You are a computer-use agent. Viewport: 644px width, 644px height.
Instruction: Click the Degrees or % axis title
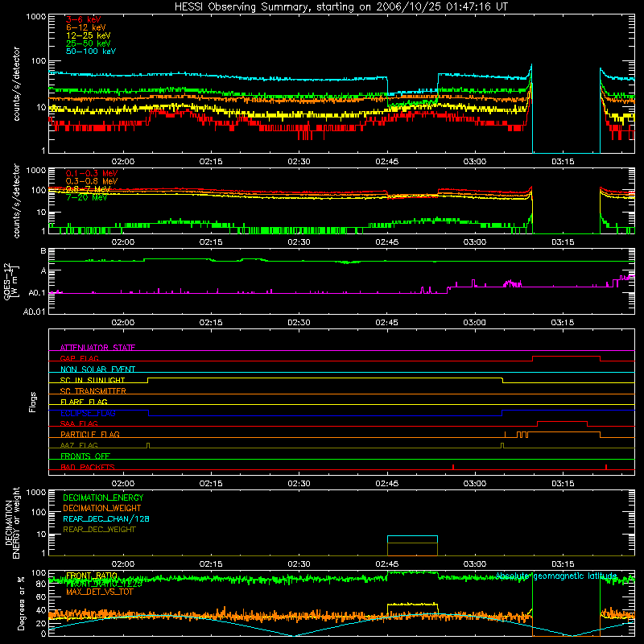(22, 603)
